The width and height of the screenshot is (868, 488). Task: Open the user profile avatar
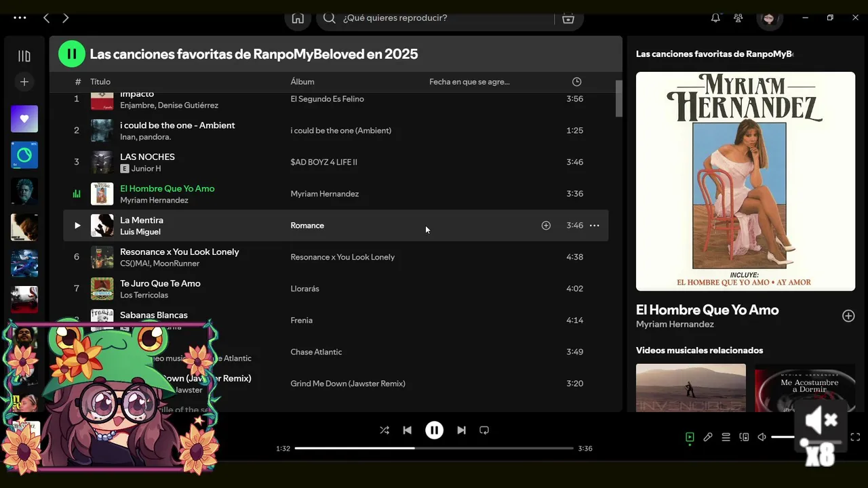[769, 19]
